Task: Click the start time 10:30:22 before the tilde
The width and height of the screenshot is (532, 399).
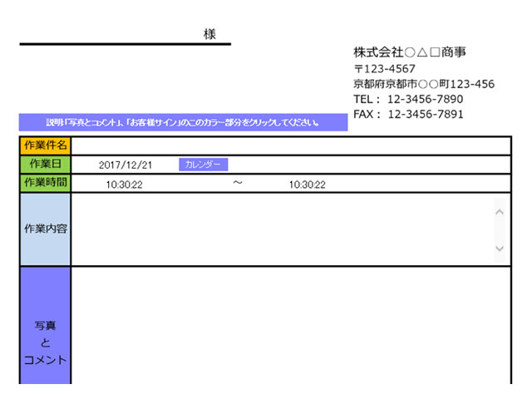Action: pos(124,185)
